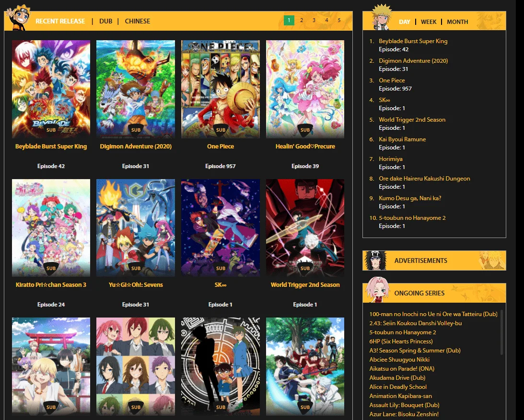The width and height of the screenshot is (524, 420).
Task: Open the Beyblade Burst Super King poster
Action: [x=51, y=89]
